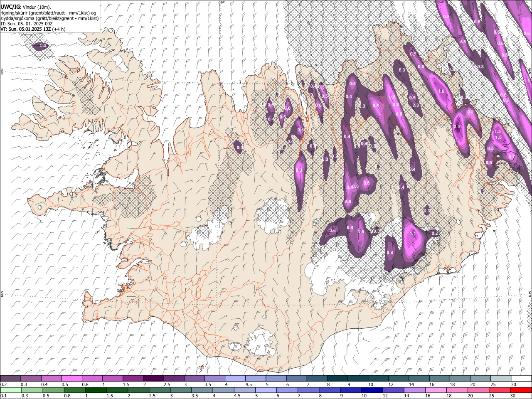This screenshot has width=532, height=399.
Task: Select the pale grey snow-legend swatch between 25 and 30
Action: pyautogui.click(x=501, y=379)
